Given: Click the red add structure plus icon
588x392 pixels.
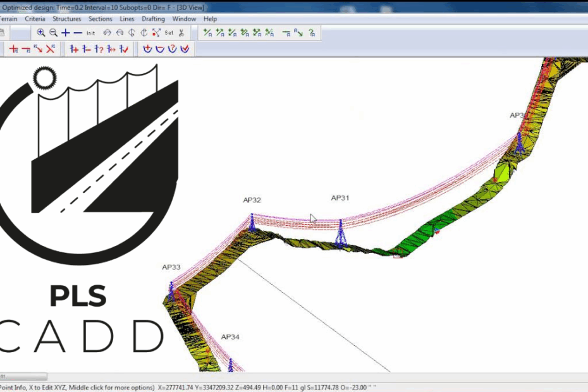Looking at the screenshot, I should pos(13,49).
